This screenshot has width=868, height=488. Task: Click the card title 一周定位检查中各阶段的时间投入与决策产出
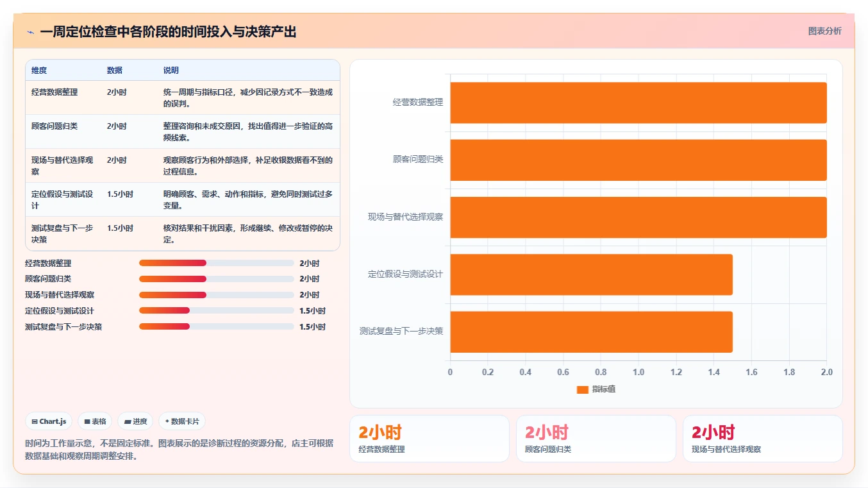(x=168, y=32)
